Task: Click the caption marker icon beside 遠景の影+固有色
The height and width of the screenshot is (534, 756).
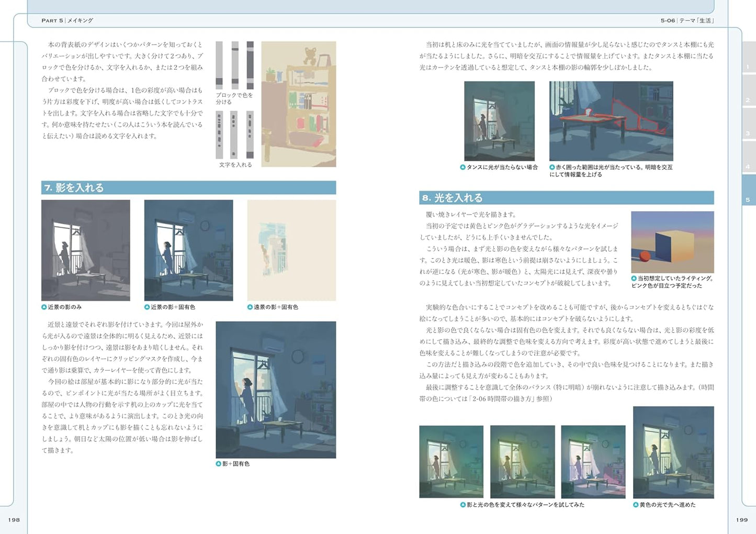Action: coord(250,307)
